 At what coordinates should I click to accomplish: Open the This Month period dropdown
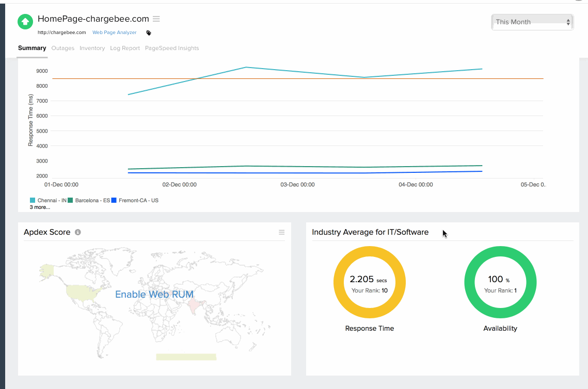pos(532,22)
